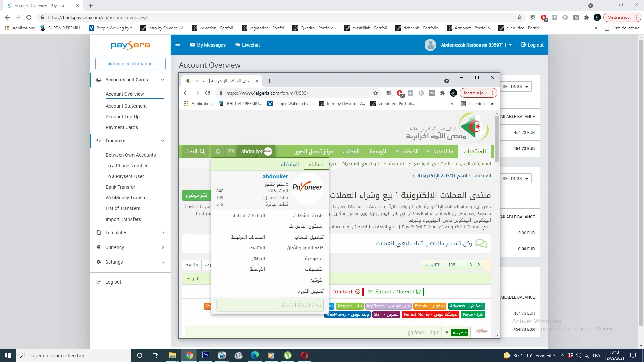
Task: Open My Messages envelope icon
Action: pos(192,45)
